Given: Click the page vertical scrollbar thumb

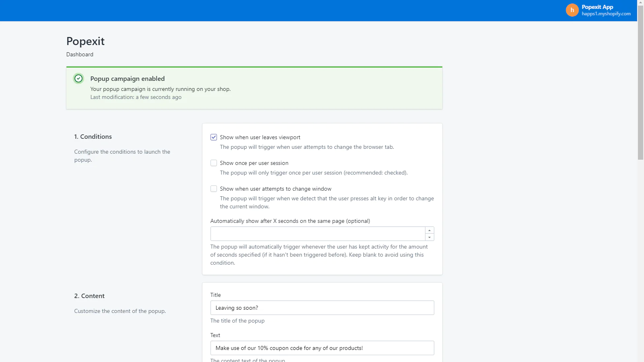Looking at the screenshot, I should 640,82.
